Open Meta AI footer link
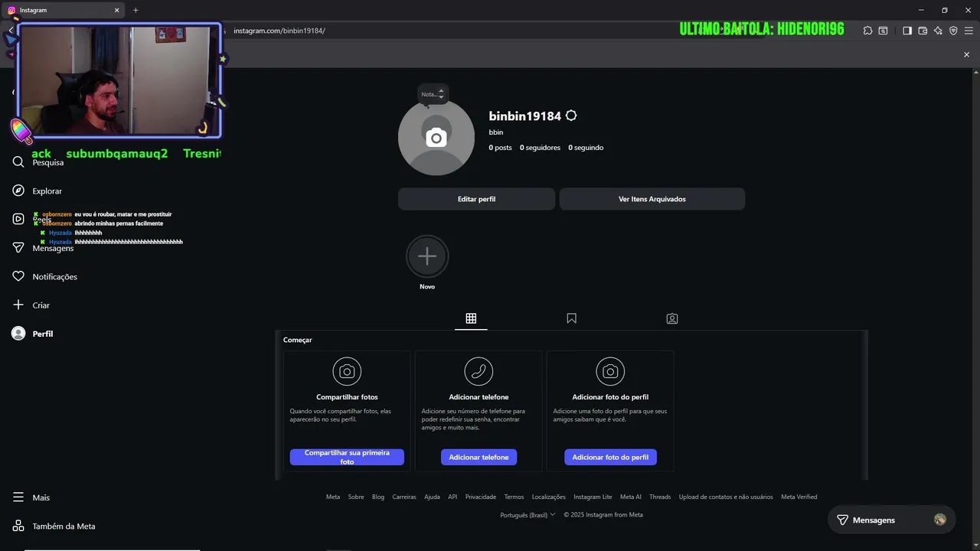The width and height of the screenshot is (980, 551). (631, 497)
